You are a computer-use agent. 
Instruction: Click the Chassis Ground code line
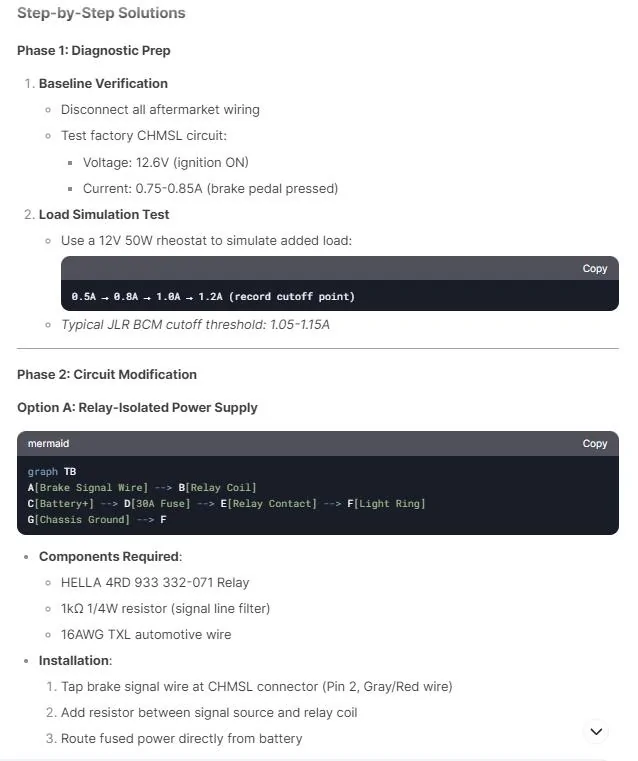coord(97,520)
